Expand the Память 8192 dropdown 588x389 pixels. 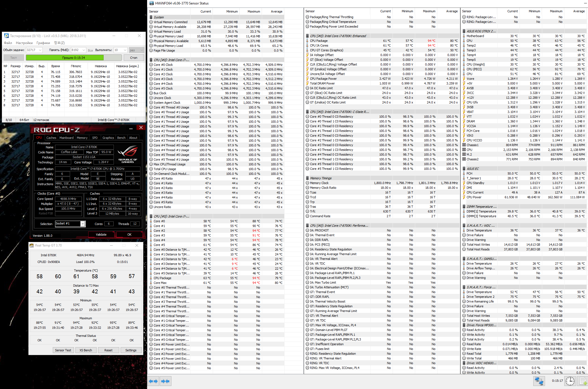coord(84,50)
